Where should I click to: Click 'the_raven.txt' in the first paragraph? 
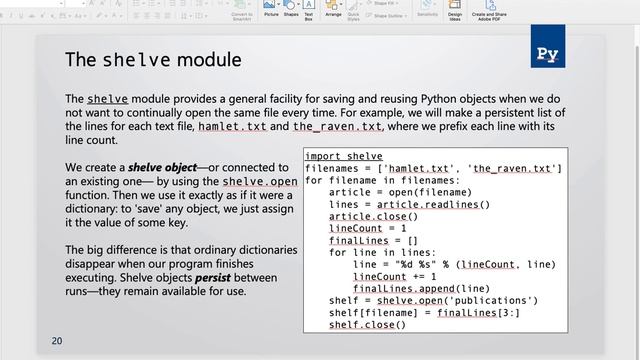pyautogui.click(x=338, y=126)
